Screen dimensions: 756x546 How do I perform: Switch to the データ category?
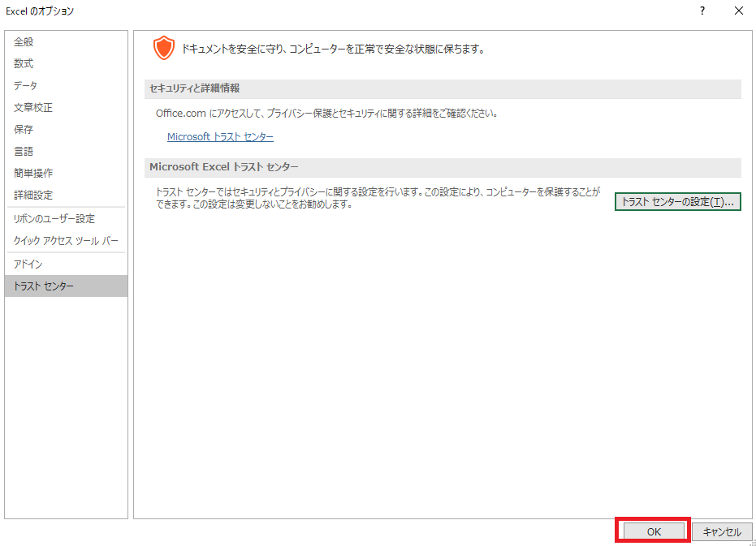(66, 86)
